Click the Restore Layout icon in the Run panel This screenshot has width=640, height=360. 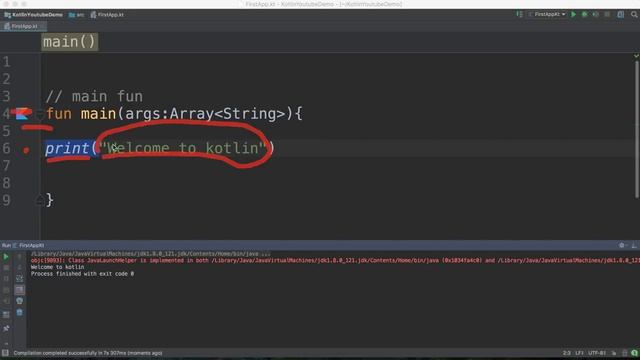click(6, 315)
